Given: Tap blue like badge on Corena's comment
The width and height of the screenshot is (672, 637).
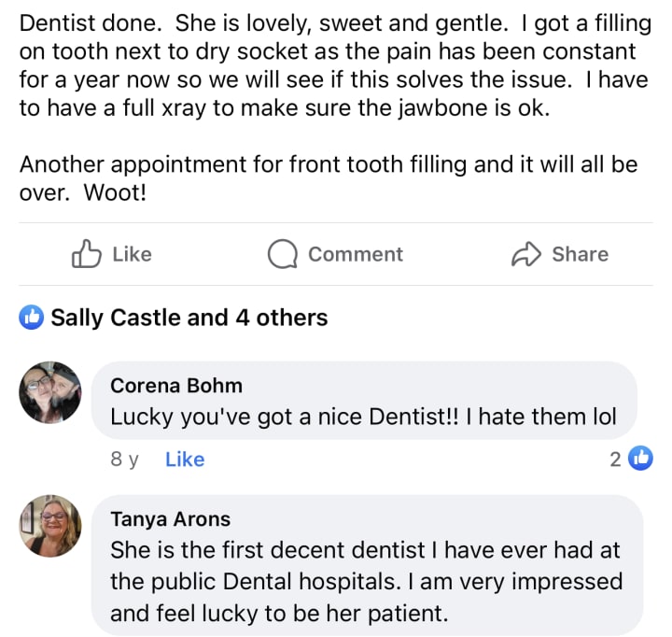Looking at the screenshot, I should (641, 459).
